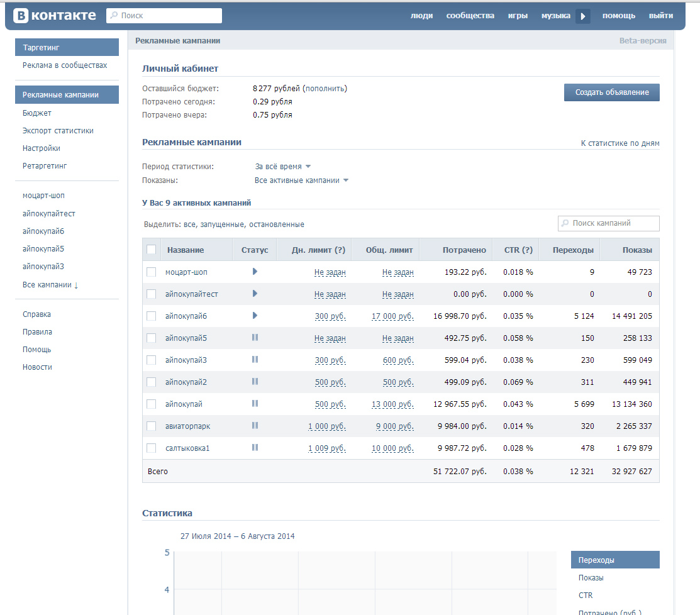The height and width of the screenshot is (615, 700).
Task: Click magnifier icon in campaign search box
Action: coord(565,223)
